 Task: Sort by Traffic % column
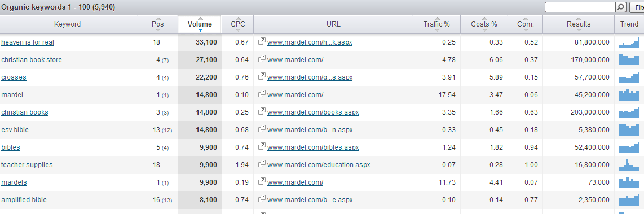click(x=436, y=24)
